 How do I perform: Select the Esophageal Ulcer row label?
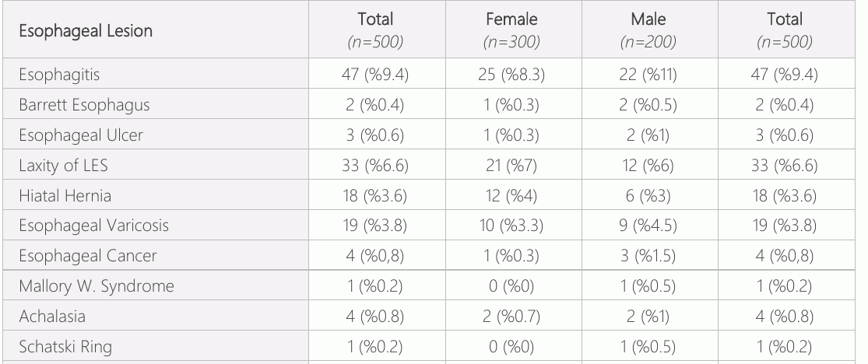click(81, 135)
